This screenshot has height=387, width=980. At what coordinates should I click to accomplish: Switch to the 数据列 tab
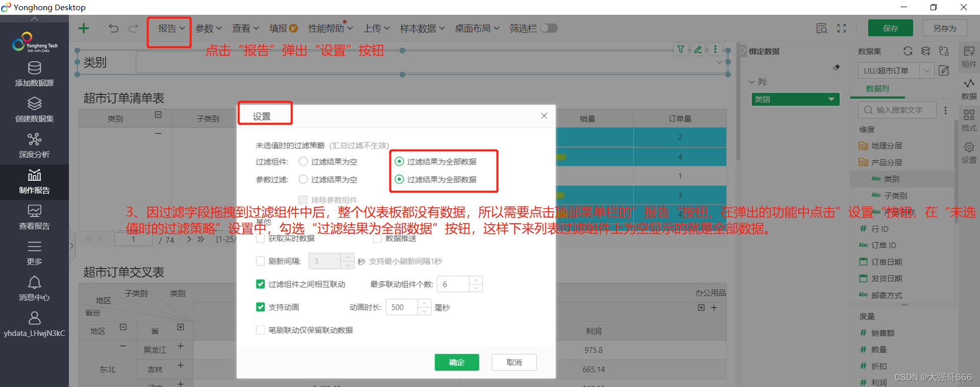coord(877,88)
